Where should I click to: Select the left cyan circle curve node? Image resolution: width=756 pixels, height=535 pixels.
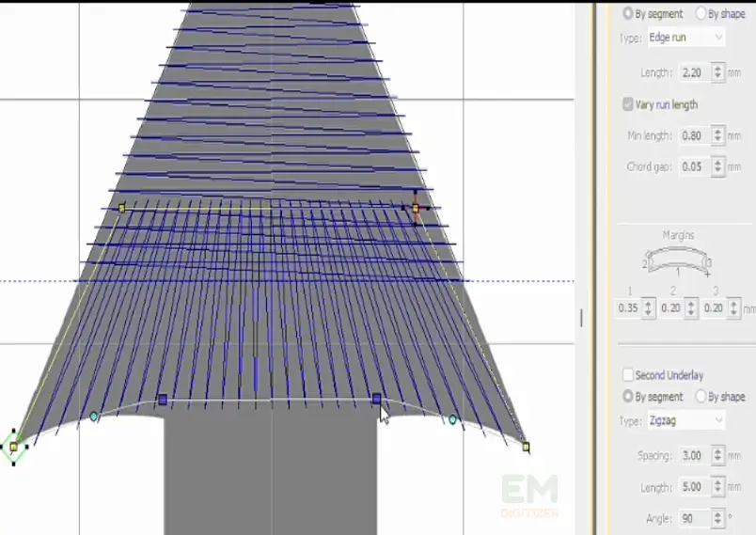click(94, 417)
